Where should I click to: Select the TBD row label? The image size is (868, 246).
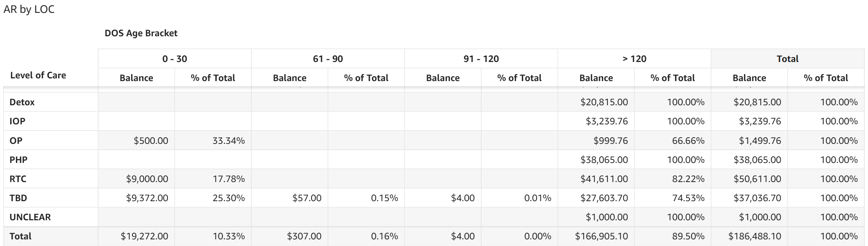pyautogui.click(x=18, y=198)
